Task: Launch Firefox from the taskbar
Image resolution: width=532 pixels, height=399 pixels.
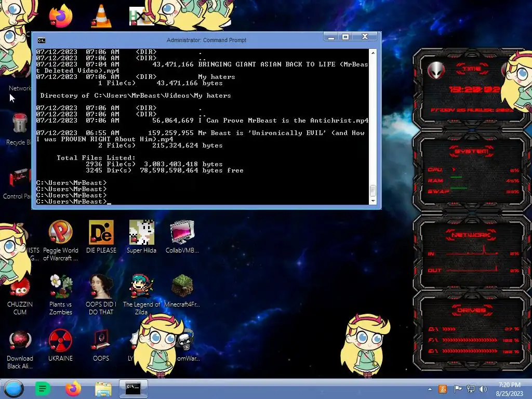Action: click(73, 389)
